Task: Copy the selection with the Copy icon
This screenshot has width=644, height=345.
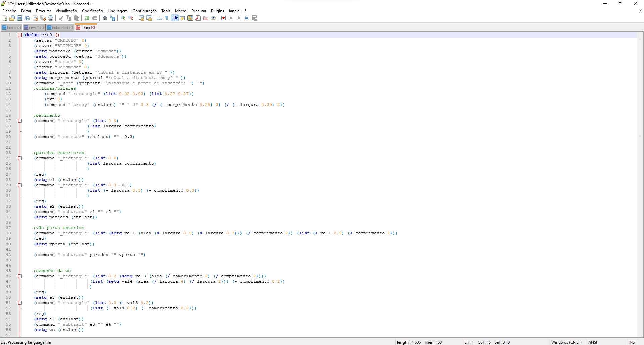Action: click(x=69, y=18)
